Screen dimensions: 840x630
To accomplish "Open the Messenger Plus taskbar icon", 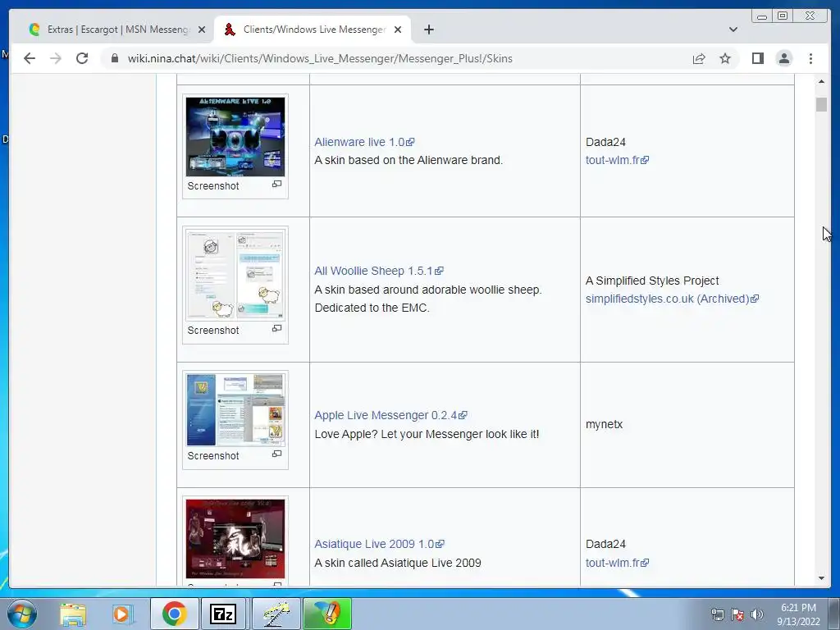I will [327, 614].
